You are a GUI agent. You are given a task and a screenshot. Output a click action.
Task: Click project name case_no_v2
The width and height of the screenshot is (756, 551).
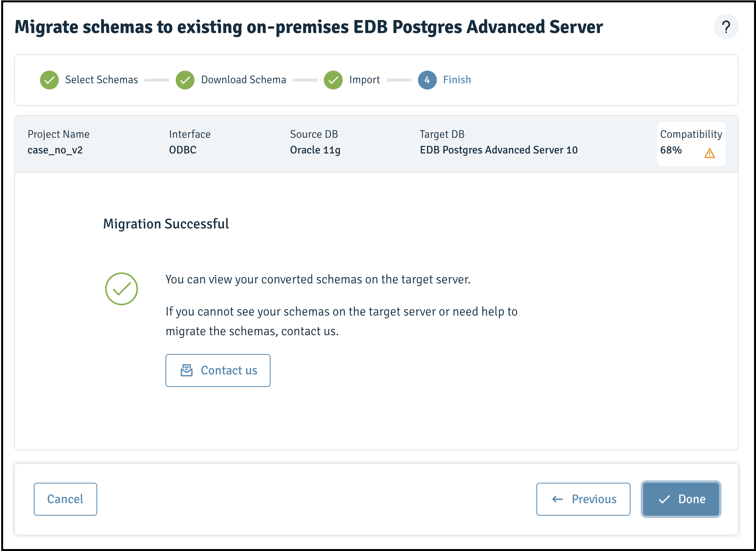click(x=55, y=150)
